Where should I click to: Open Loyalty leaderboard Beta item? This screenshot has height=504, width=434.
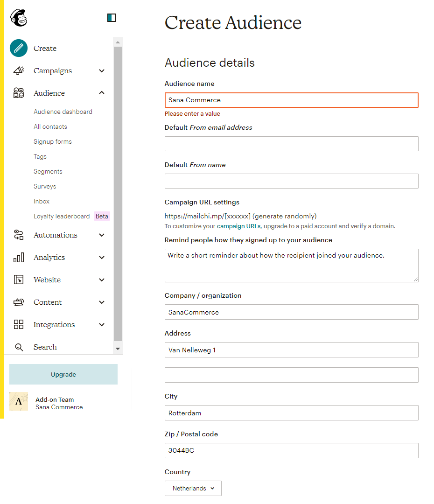(x=72, y=217)
